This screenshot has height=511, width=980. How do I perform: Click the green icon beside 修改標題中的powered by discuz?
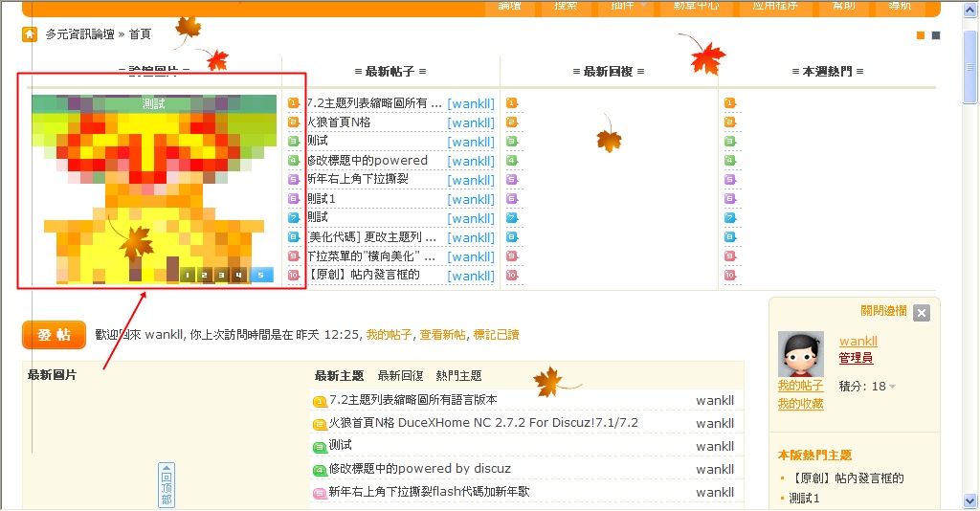click(x=320, y=470)
